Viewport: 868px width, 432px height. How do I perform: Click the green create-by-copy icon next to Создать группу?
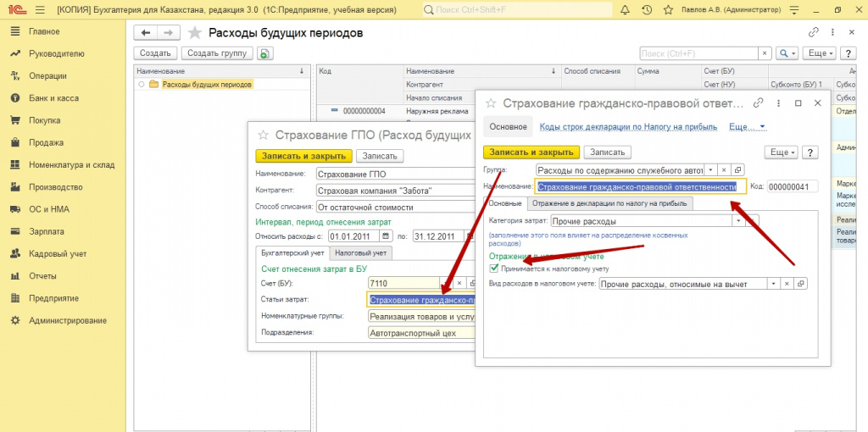click(265, 53)
